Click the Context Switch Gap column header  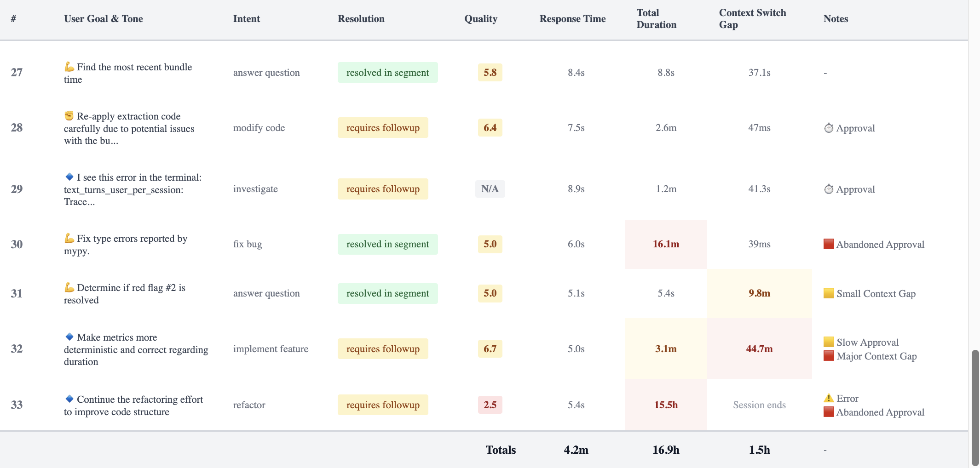point(753,18)
